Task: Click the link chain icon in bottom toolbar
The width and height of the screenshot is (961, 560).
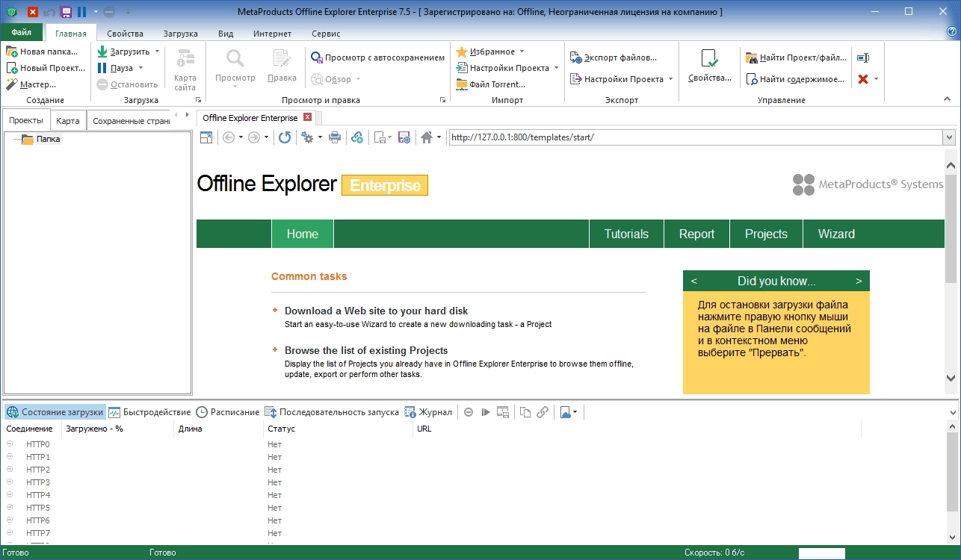Action: 543,412
